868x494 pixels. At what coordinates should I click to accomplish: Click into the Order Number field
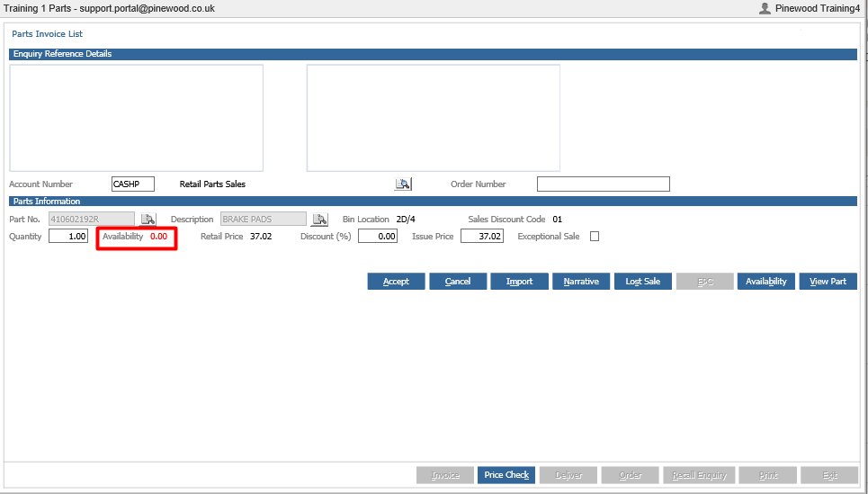[604, 184]
